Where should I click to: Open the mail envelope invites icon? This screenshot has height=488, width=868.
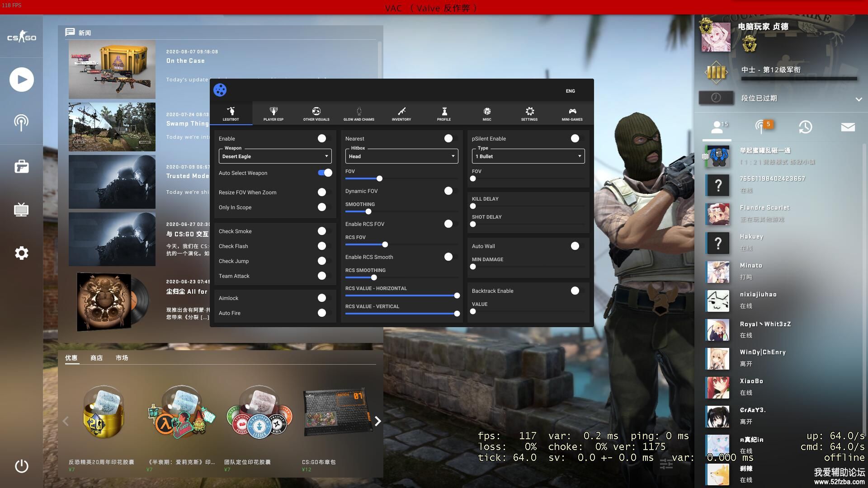point(848,127)
